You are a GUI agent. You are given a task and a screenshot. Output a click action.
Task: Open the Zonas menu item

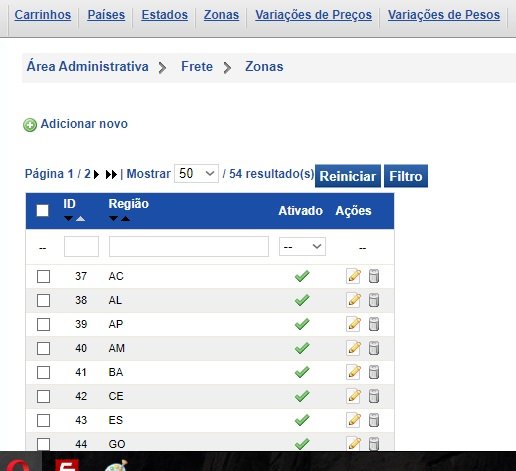click(221, 15)
